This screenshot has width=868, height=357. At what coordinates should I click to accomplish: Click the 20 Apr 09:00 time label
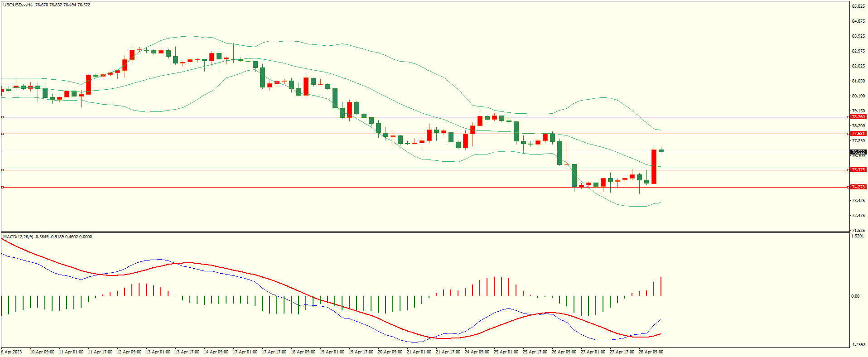[x=390, y=352]
